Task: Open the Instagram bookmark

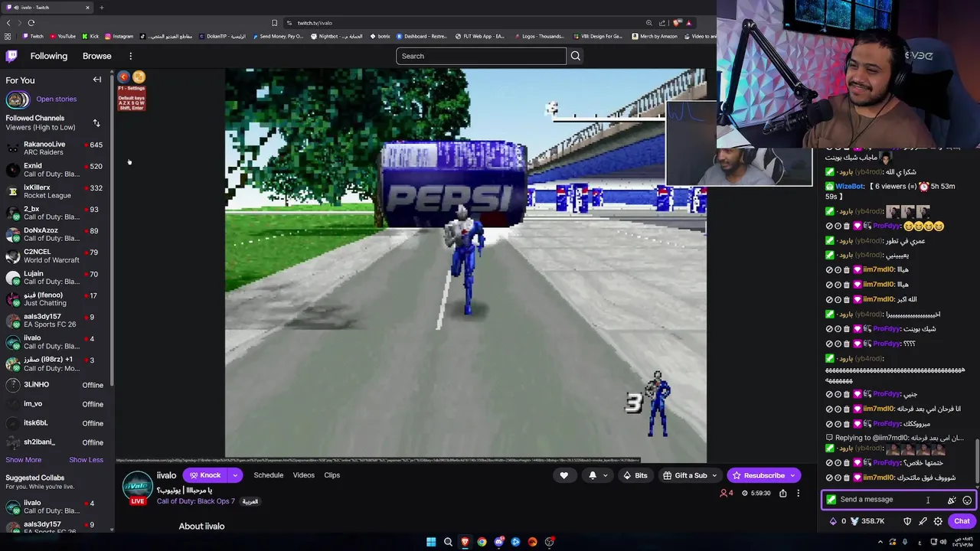Action: (x=119, y=36)
